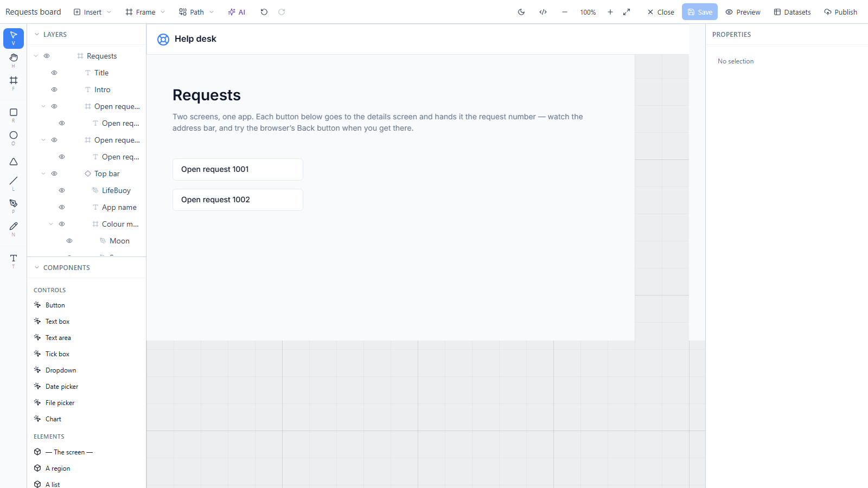868x488 pixels.
Task: Redo the last undone action
Action: coord(282,12)
